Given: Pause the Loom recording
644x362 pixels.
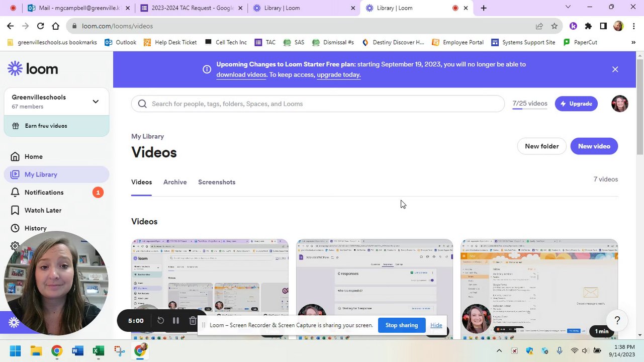Looking at the screenshot, I should tap(176, 320).
